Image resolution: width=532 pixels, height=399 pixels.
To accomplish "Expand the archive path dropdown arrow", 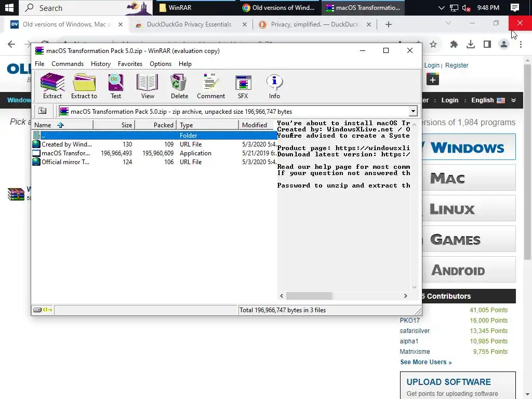I will [x=413, y=111].
